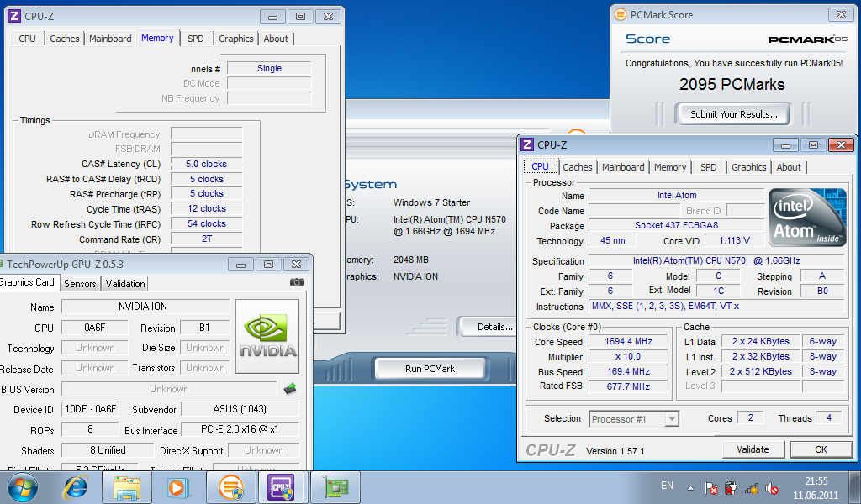This screenshot has width=861, height=504.
Task: Click the Action Center flag tray icon
Action: click(711, 487)
